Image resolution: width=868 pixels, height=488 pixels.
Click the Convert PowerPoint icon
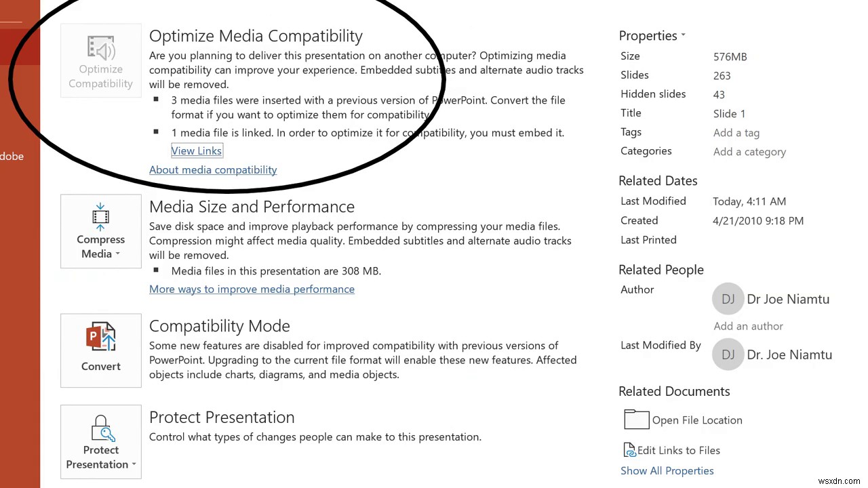pyautogui.click(x=101, y=338)
